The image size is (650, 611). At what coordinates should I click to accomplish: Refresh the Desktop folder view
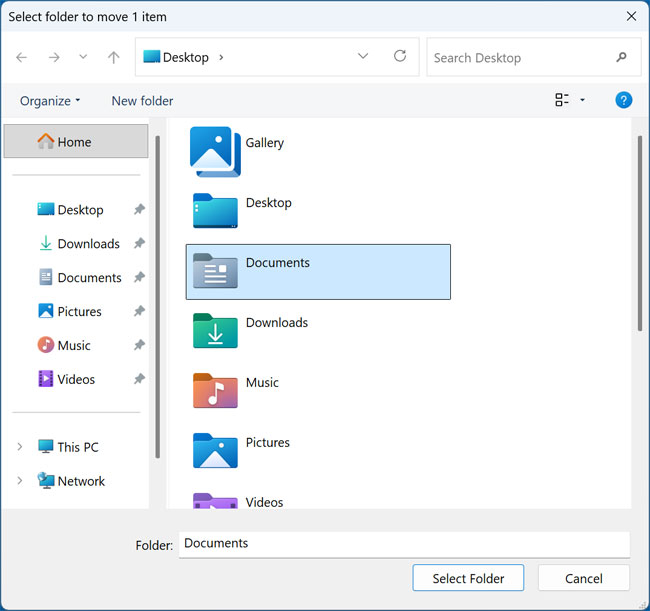click(x=400, y=56)
